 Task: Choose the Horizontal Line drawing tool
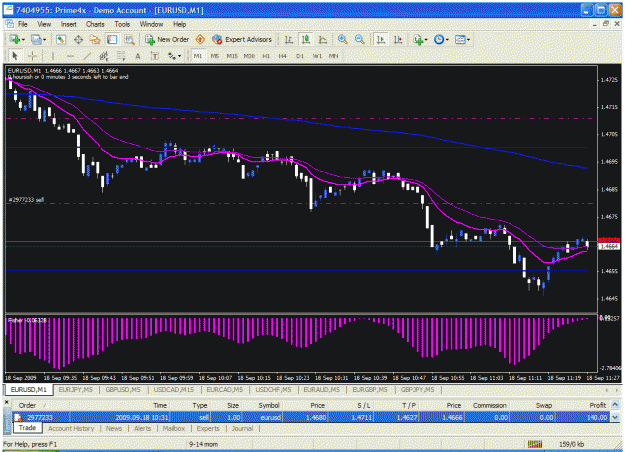pyautogui.click(x=70, y=56)
